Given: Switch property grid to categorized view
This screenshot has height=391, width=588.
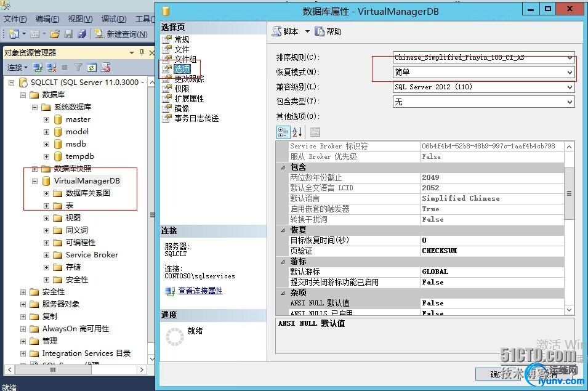Looking at the screenshot, I should click(x=283, y=132).
